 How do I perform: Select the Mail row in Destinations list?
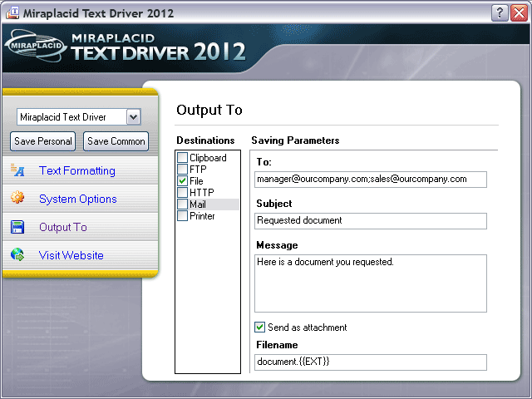tap(208, 204)
